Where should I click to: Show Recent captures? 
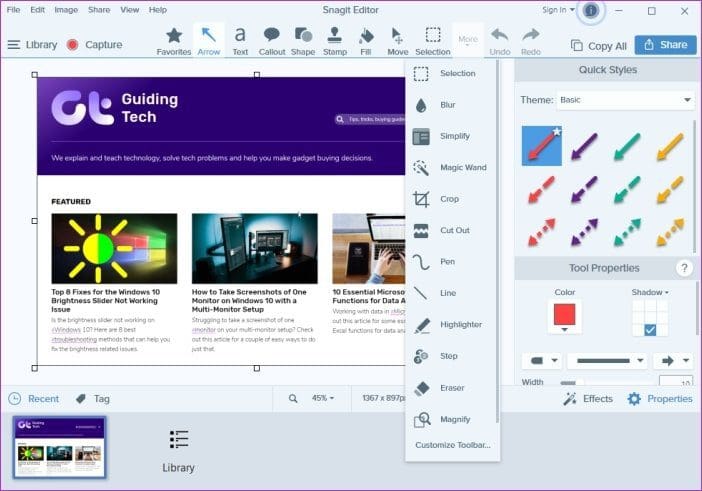(34, 399)
